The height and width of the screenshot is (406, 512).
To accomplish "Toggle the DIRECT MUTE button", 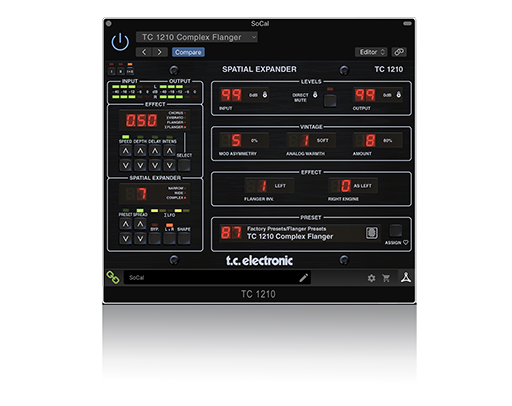I will tap(330, 100).
